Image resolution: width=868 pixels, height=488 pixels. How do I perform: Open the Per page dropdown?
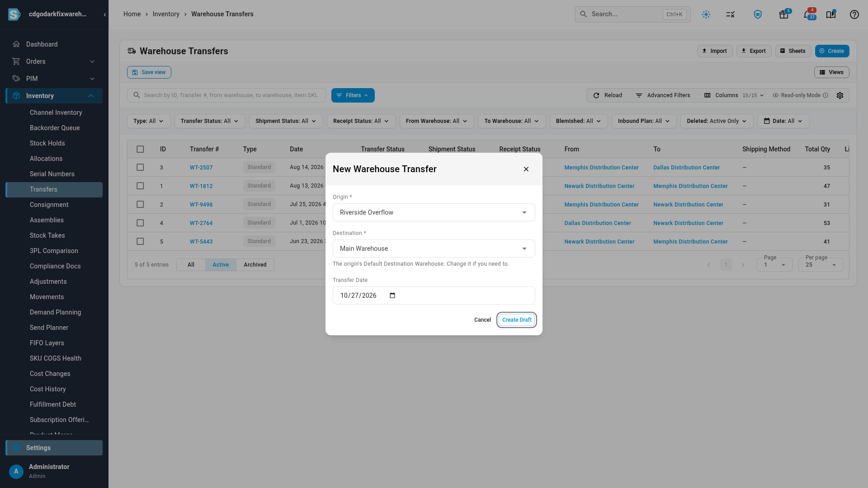(821, 265)
